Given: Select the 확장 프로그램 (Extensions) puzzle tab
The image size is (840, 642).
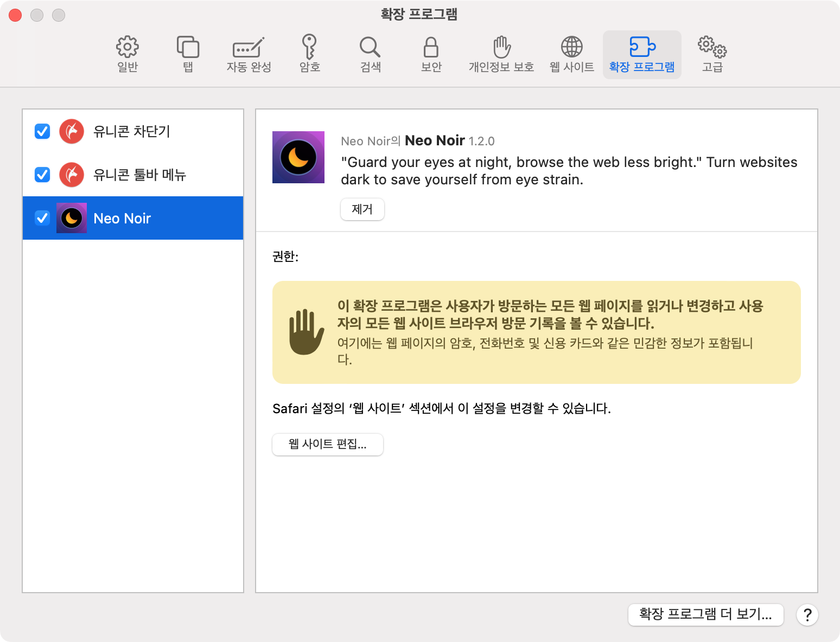Looking at the screenshot, I should pyautogui.click(x=642, y=54).
